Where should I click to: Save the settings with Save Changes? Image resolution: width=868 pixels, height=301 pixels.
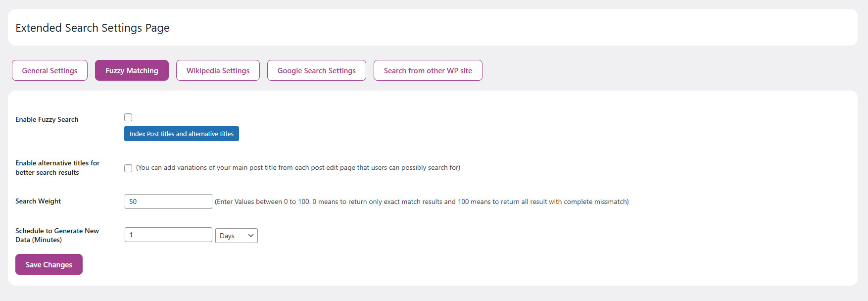coord(49,264)
